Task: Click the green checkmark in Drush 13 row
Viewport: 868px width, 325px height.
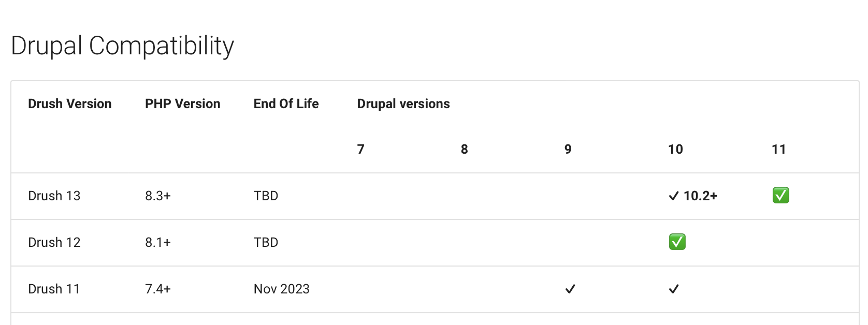Action: click(x=780, y=196)
